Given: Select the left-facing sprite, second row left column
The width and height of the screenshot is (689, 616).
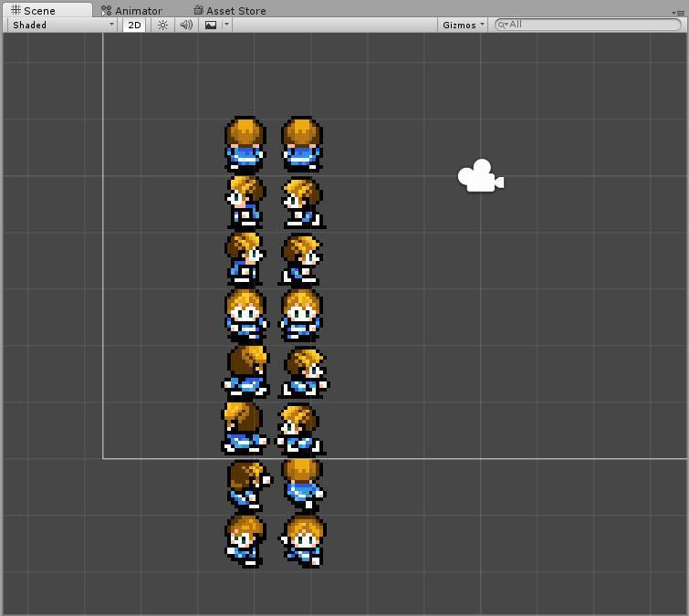Looking at the screenshot, I should 245,202.
